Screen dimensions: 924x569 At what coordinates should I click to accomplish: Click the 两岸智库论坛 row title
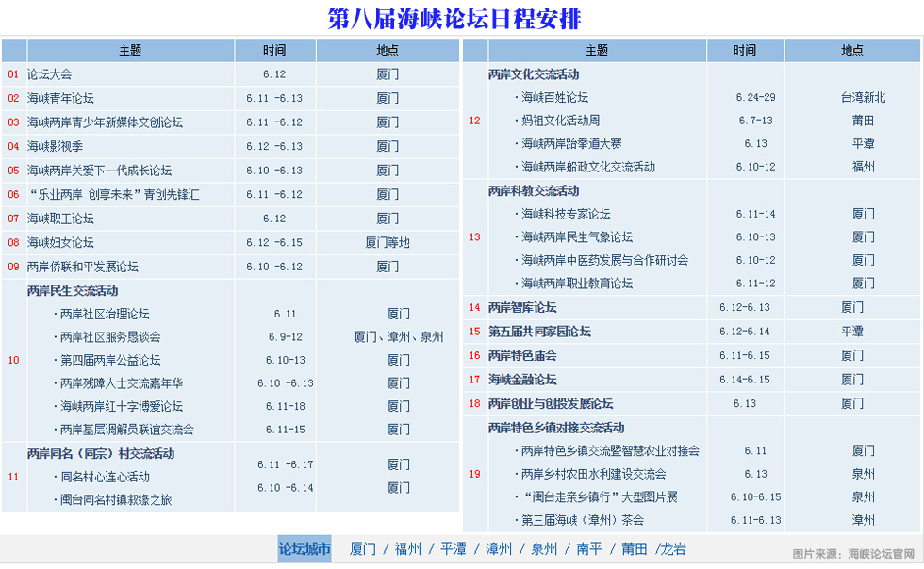[522, 307]
